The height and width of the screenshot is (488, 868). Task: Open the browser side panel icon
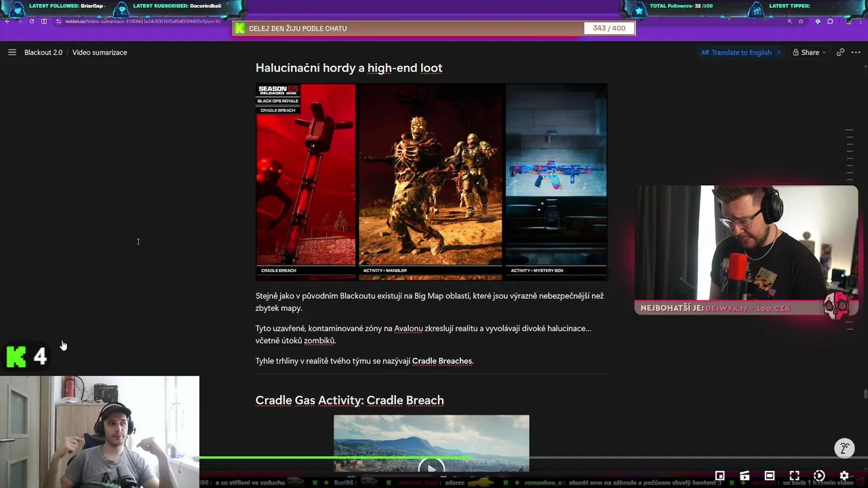point(44,22)
